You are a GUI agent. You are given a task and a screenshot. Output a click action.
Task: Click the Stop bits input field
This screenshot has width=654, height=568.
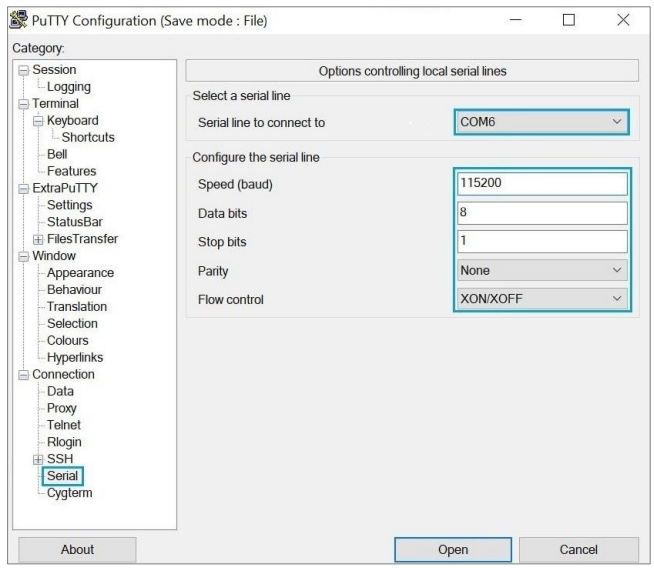542,241
